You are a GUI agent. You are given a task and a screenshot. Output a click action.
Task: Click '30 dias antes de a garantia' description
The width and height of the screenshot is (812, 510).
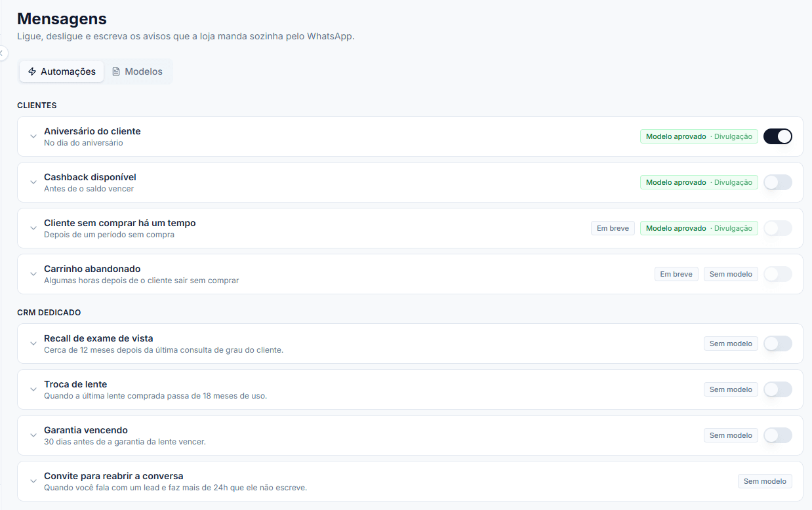coord(125,442)
